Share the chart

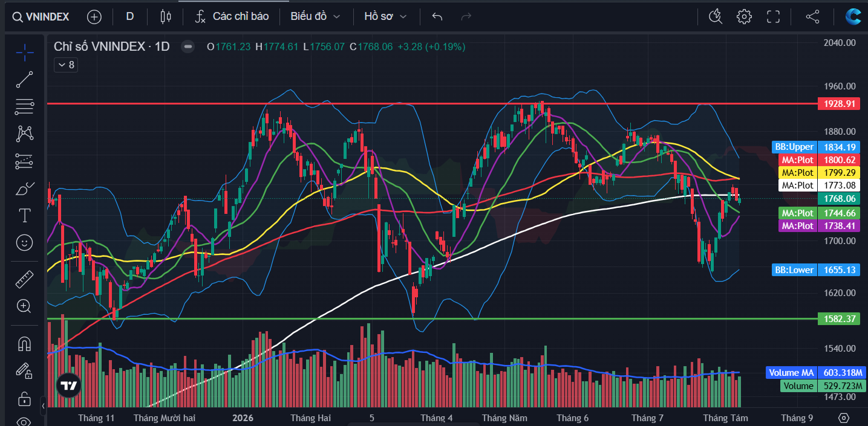812,16
